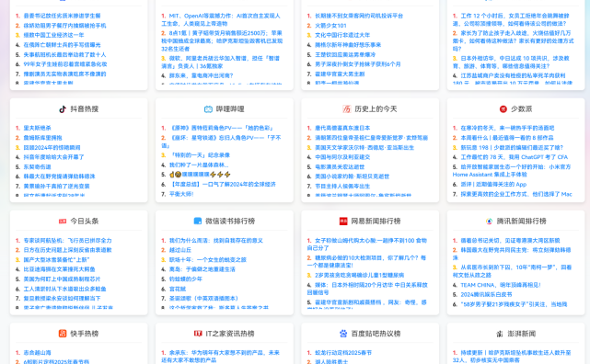Viewport: 590px width, 364px height.
Task: Open Douyin item 詹姆斯库里拥抱
Action: tap(42, 138)
